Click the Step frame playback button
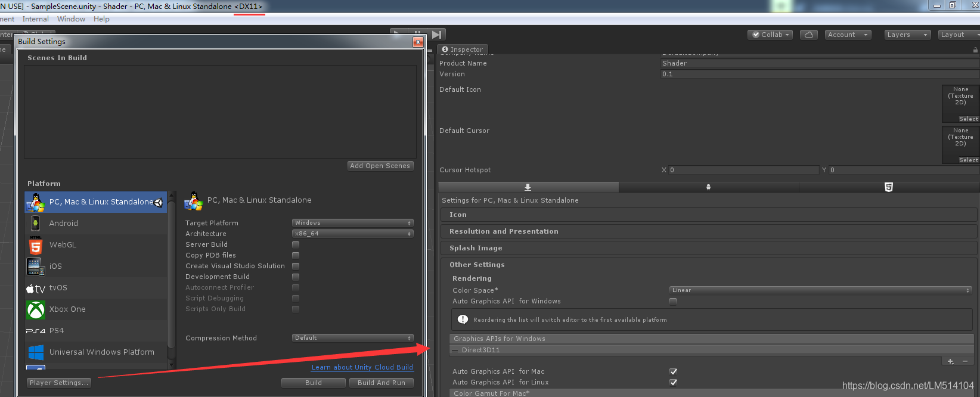The width and height of the screenshot is (980, 397). point(437,35)
